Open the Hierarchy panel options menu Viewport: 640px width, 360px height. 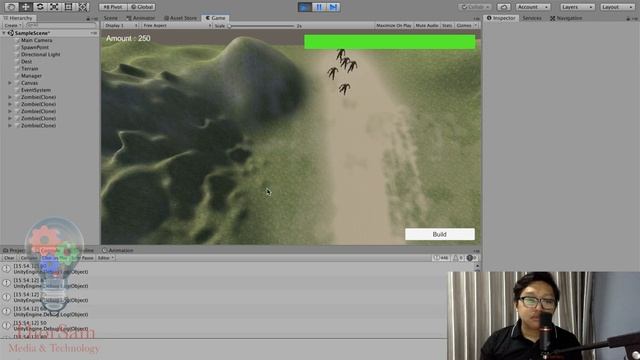pos(96,19)
